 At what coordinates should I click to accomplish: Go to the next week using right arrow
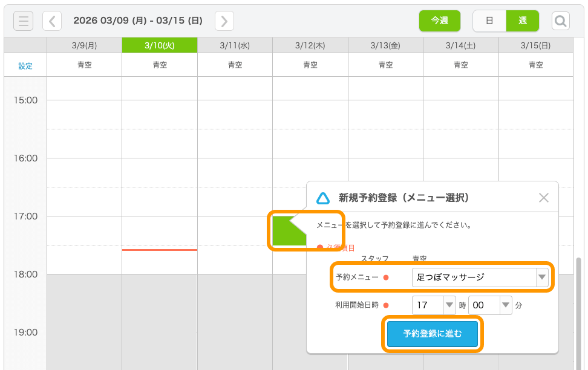[224, 21]
